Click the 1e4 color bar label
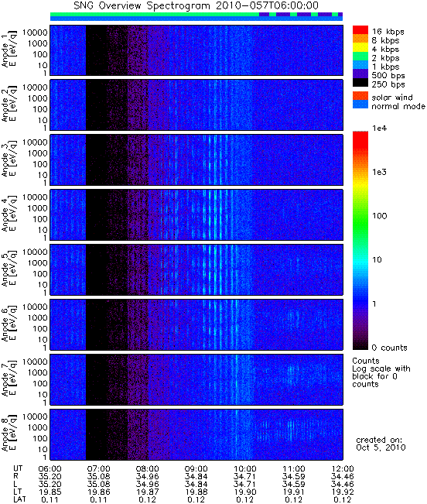The width and height of the screenshot is (427, 504). (380, 129)
